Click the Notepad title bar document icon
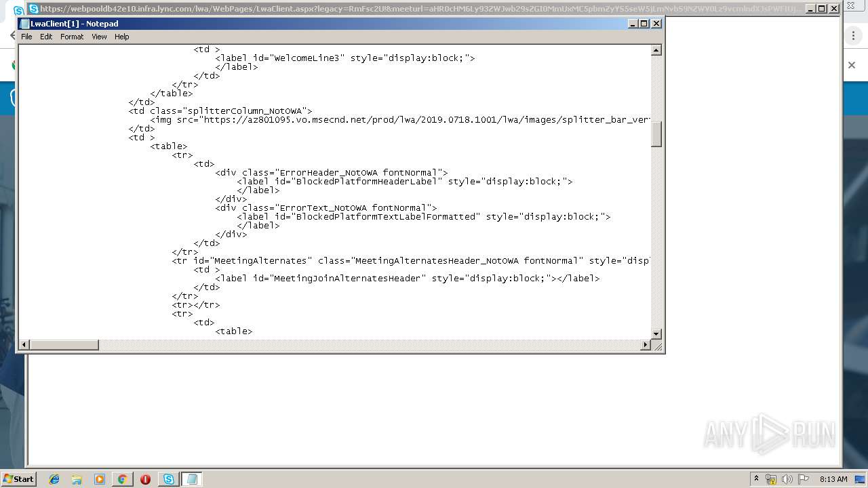The height and width of the screenshot is (488, 868). pos(25,24)
